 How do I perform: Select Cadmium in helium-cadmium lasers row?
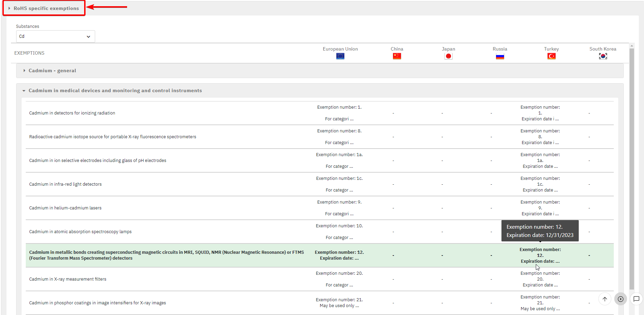[x=65, y=208]
